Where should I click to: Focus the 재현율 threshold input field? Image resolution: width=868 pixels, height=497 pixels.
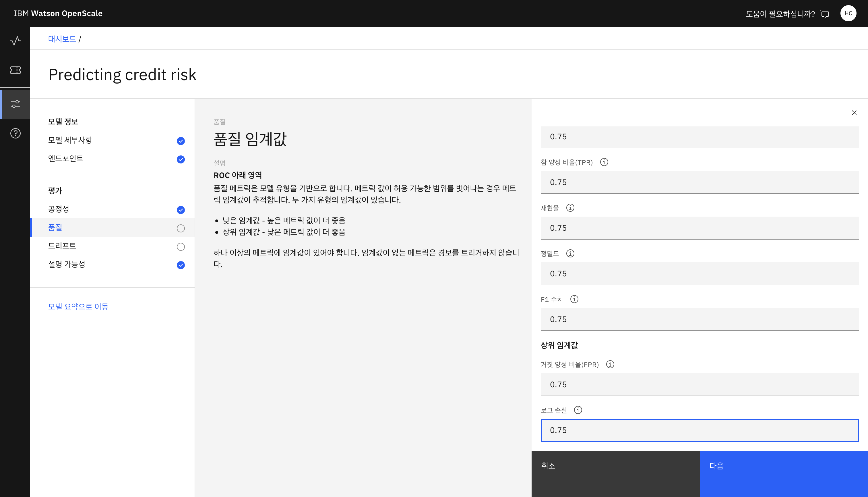[699, 228]
